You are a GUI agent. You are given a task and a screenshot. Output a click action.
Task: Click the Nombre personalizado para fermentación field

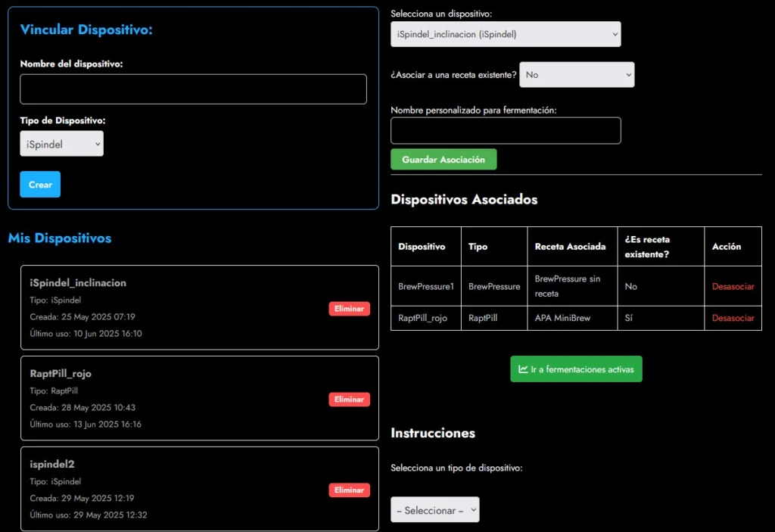[x=505, y=130]
